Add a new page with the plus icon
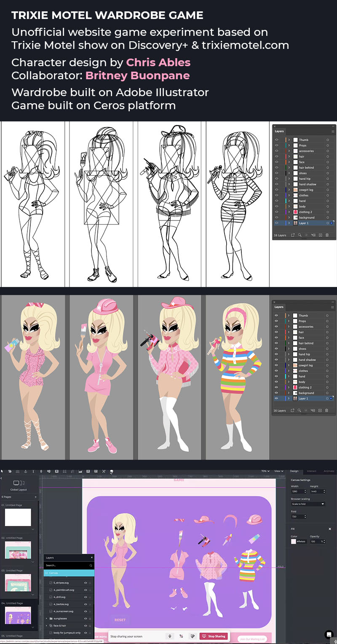Viewport: 337px width, 644px height. click(x=36, y=497)
